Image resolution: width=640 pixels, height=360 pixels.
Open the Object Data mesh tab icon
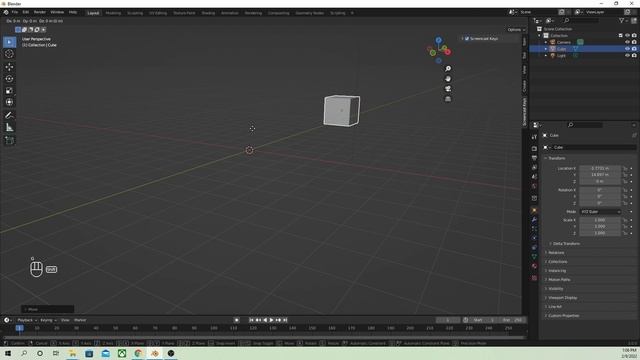[534, 257]
